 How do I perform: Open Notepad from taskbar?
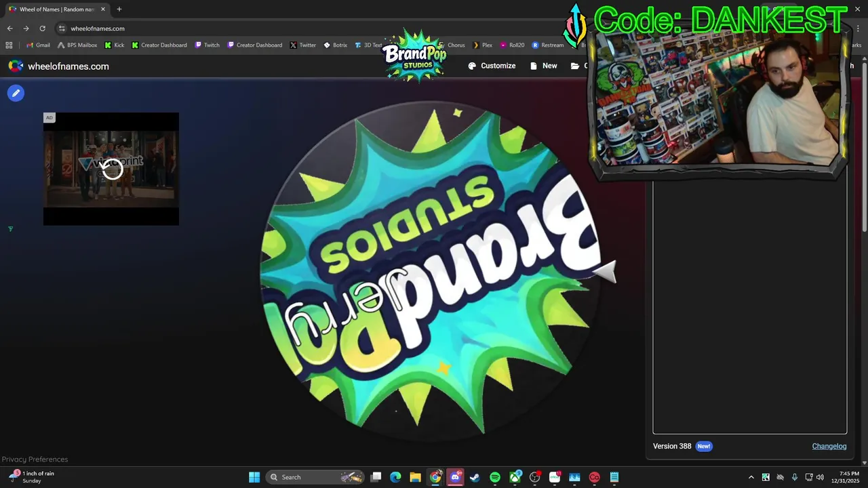[x=614, y=477]
